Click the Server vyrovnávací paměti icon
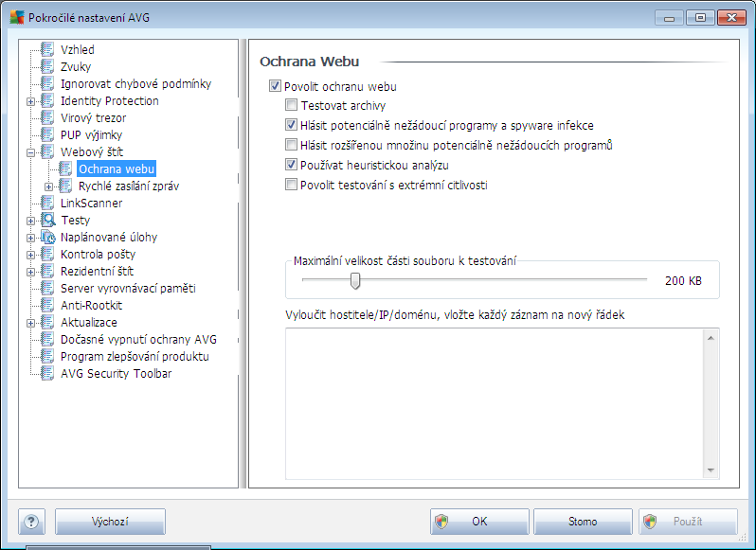 tap(47, 289)
